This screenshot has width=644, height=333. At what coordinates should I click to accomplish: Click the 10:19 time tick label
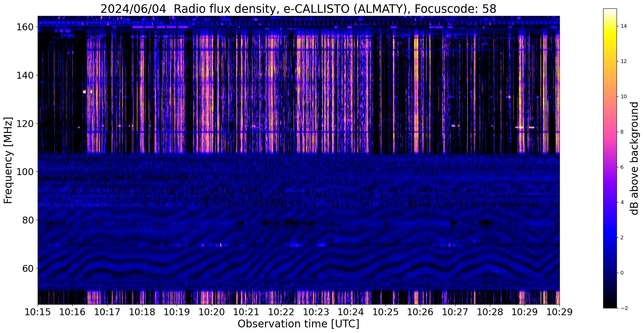pos(177,312)
